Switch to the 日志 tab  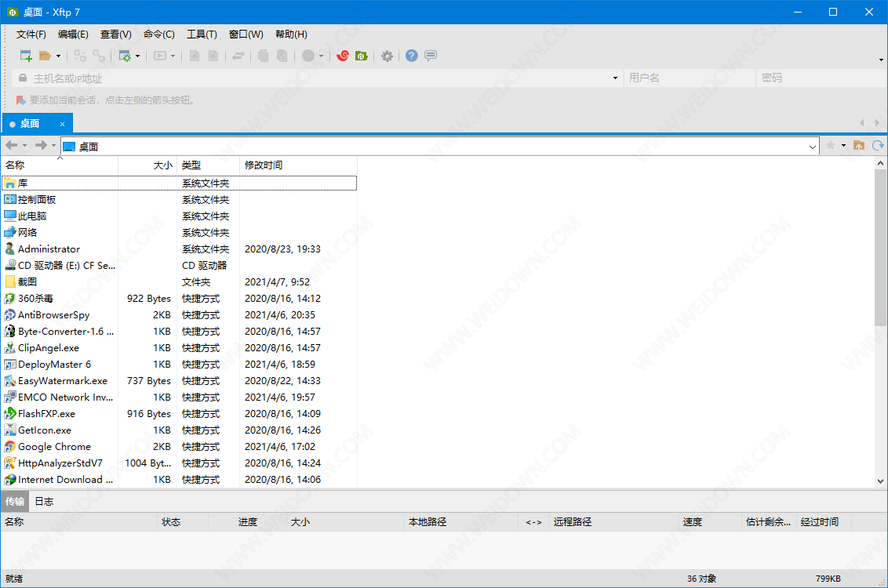pos(44,502)
